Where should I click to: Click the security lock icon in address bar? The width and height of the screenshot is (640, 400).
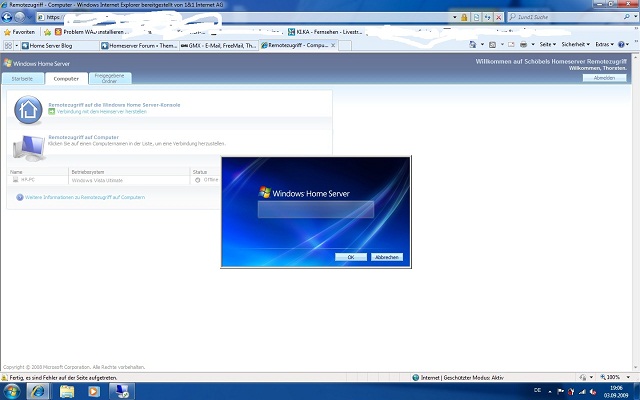464,17
